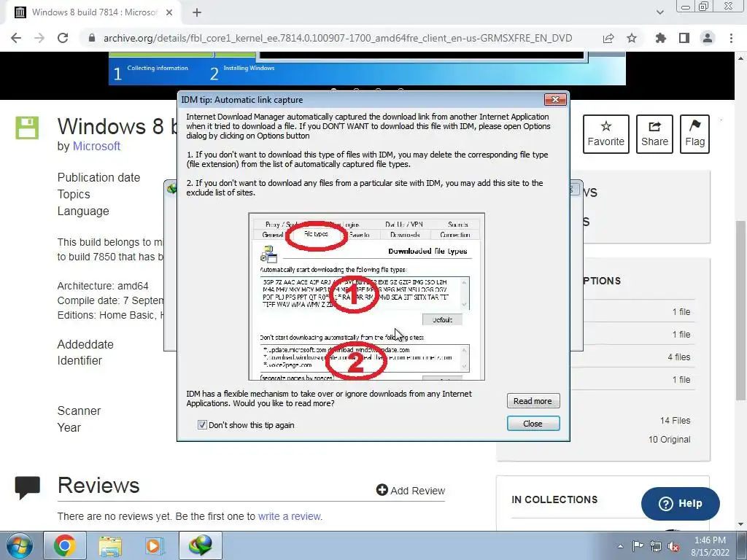Click the page vertical scrollbar thumb
Screen dimensions: 747x560
(x=740, y=309)
